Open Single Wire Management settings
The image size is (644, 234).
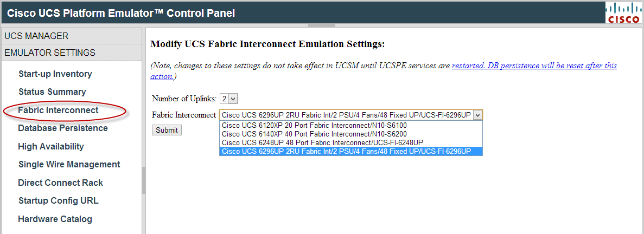coord(69,164)
